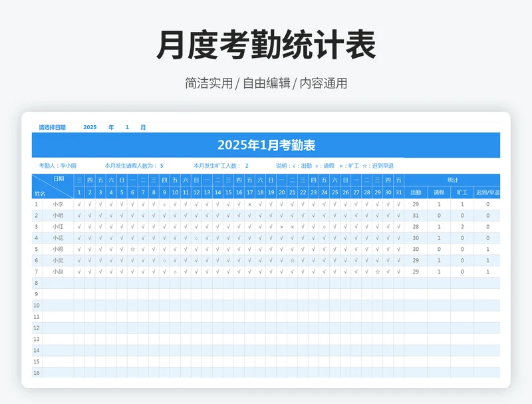Select the 本月发生旷工人数 count 2

click(247, 166)
